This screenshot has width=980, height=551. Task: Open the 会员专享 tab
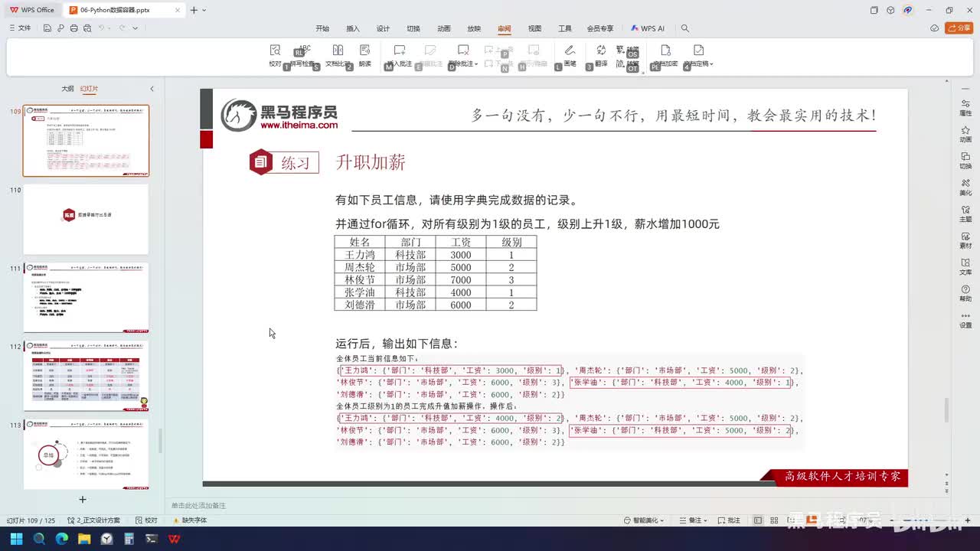tap(600, 28)
